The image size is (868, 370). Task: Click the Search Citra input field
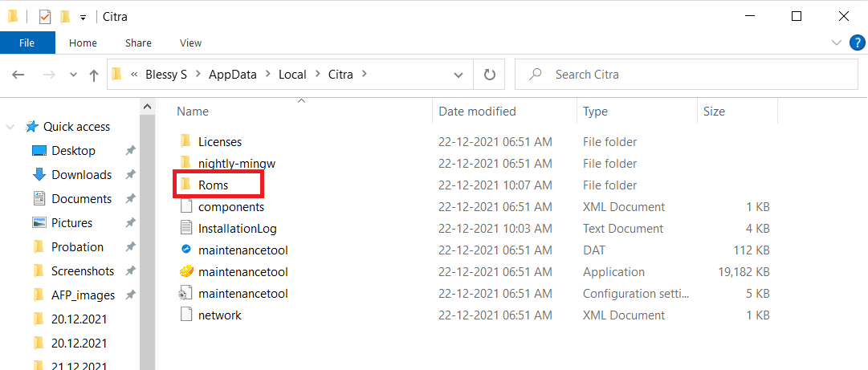coord(687,74)
